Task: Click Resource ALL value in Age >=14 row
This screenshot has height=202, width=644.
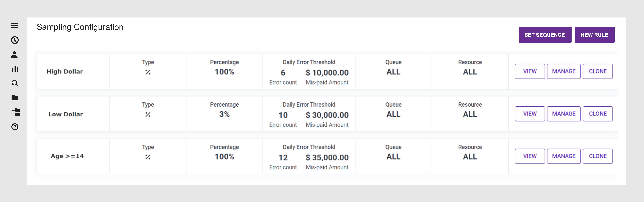Action: [x=470, y=157]
